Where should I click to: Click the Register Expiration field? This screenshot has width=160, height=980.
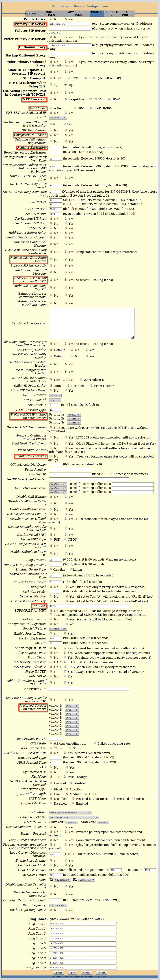pyautogui.click(x=56, y=147)
